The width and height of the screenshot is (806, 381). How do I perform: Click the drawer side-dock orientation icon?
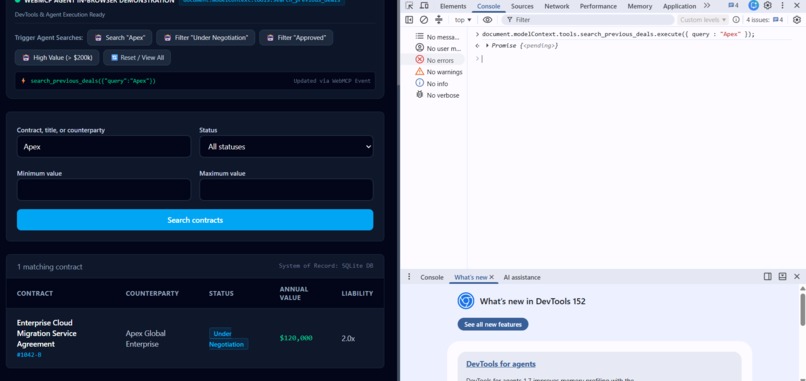point(767,277)
